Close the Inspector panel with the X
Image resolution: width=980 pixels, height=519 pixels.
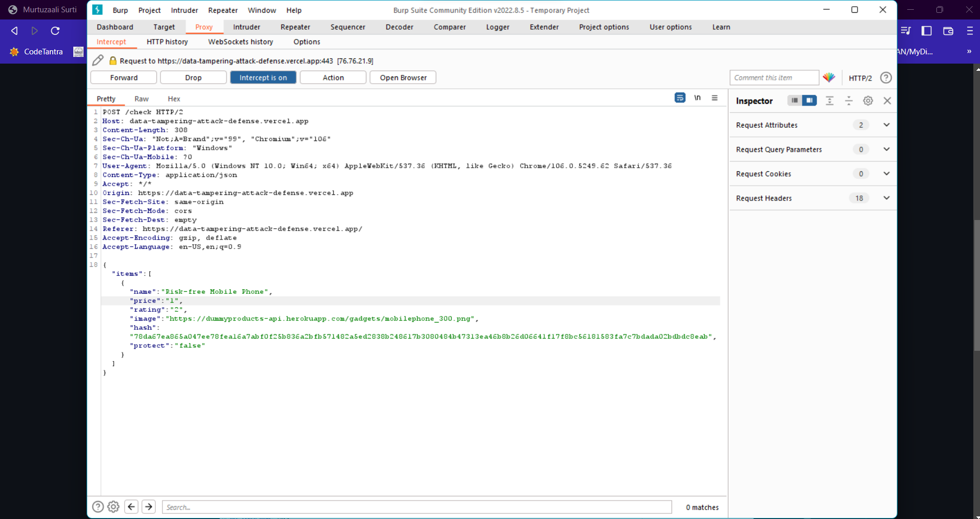click(888, 101)
